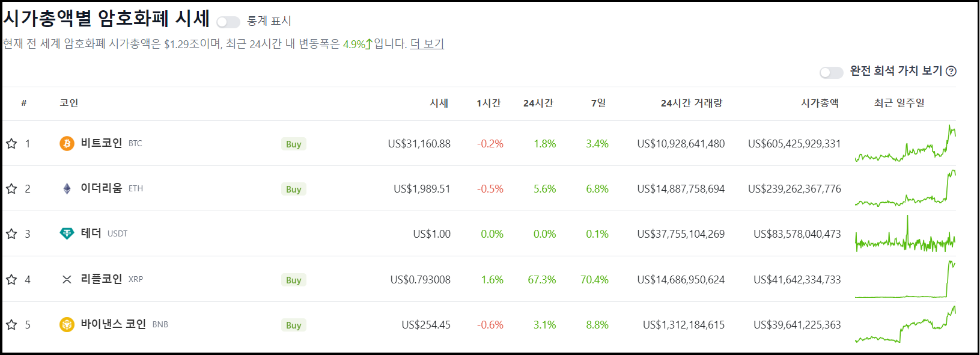Favorite Binance Coin using its star icon
The image size is (980, 355).
tap(11, 324)
